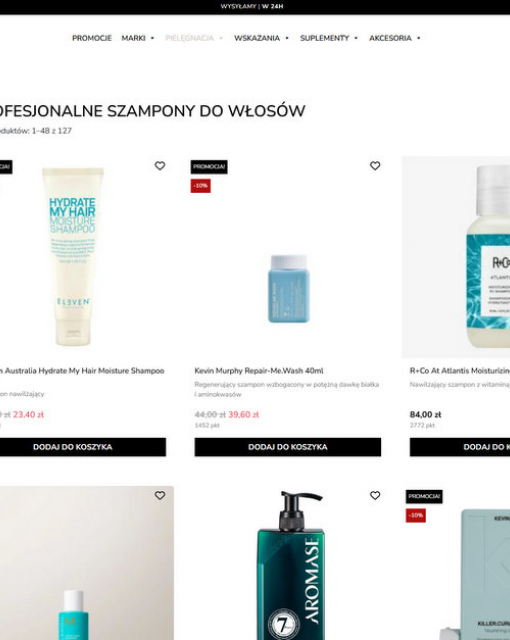Add R+Co Atlantis shampoo to cart
The image size is (510, 640).
460,447
